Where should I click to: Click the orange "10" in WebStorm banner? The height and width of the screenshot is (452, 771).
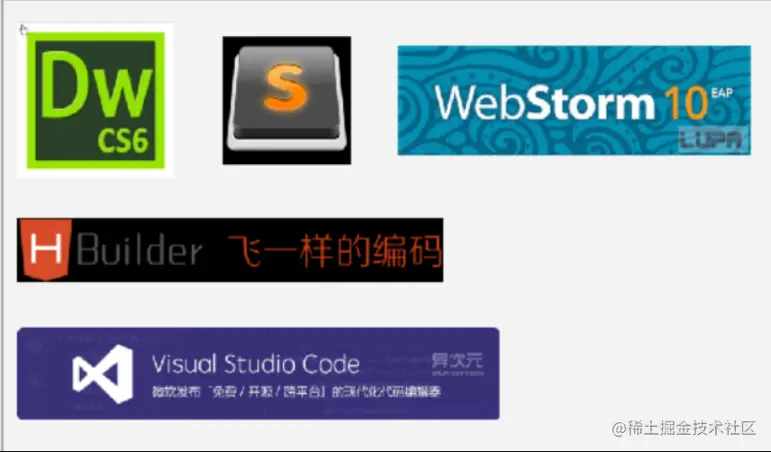point(685,103)
